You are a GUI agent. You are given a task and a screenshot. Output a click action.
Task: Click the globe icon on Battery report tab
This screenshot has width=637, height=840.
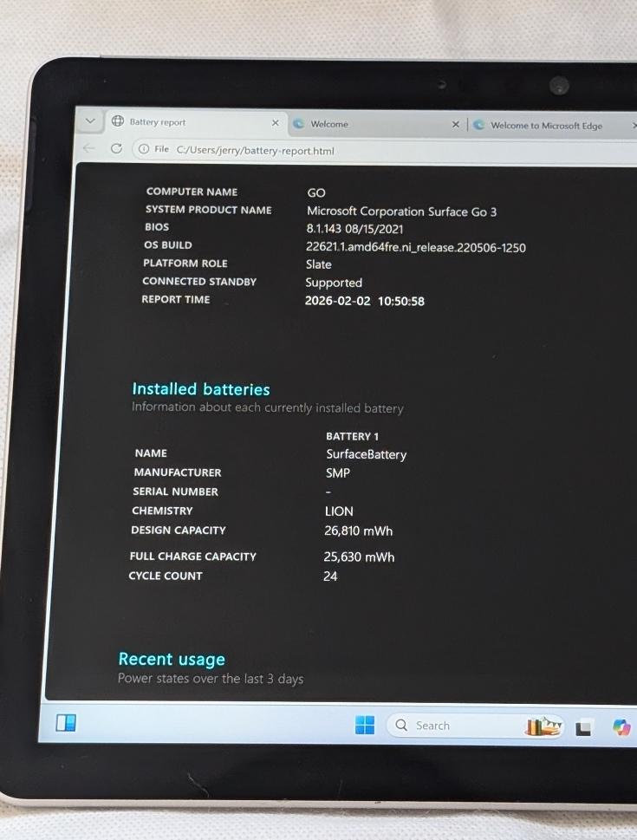tap(118, 121)
